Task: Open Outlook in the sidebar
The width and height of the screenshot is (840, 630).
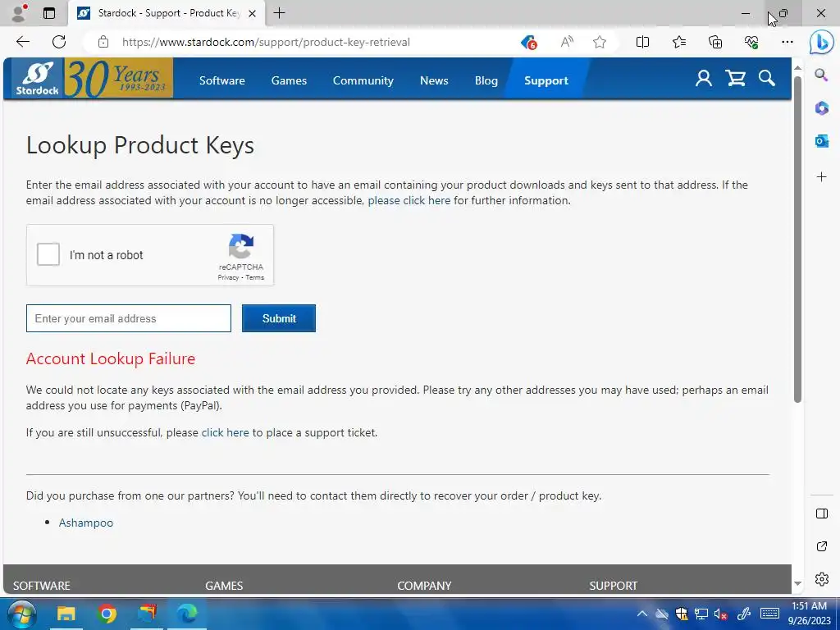Action: click(x=821, y=141)
